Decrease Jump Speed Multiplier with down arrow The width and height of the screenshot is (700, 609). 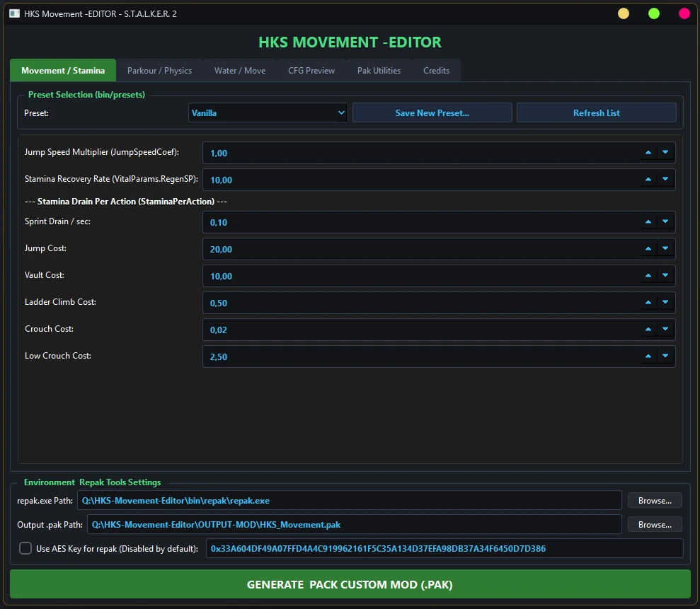click(x=665, y=153)
